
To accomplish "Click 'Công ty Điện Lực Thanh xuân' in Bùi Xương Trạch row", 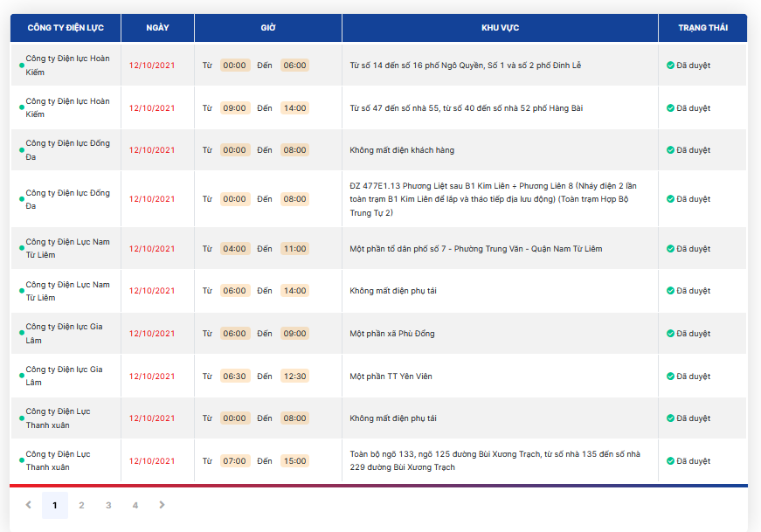I will 58,460.
